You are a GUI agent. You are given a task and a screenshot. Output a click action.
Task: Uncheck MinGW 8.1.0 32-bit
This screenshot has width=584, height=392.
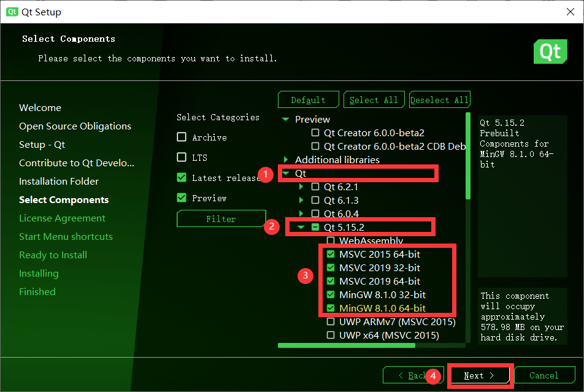(x=331, y=294)
